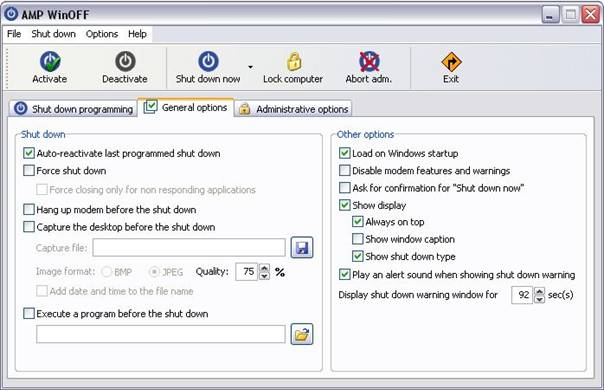Click the Exit toolbar icon
Viewport: 604px width, 390px height.
tap(451, 62)
